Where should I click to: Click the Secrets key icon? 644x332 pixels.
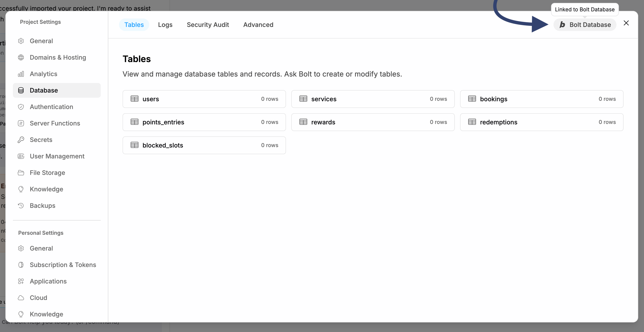tap(21, 140)
